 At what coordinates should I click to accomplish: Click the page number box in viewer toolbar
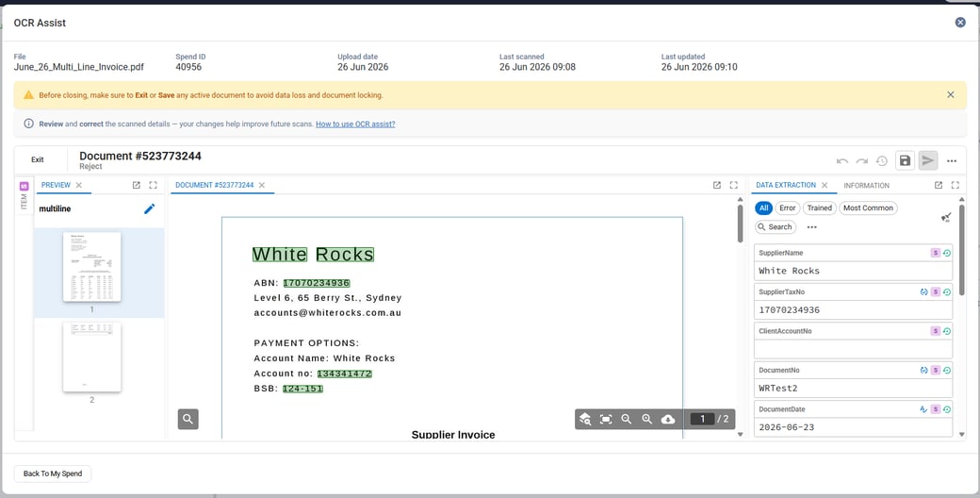703,419
